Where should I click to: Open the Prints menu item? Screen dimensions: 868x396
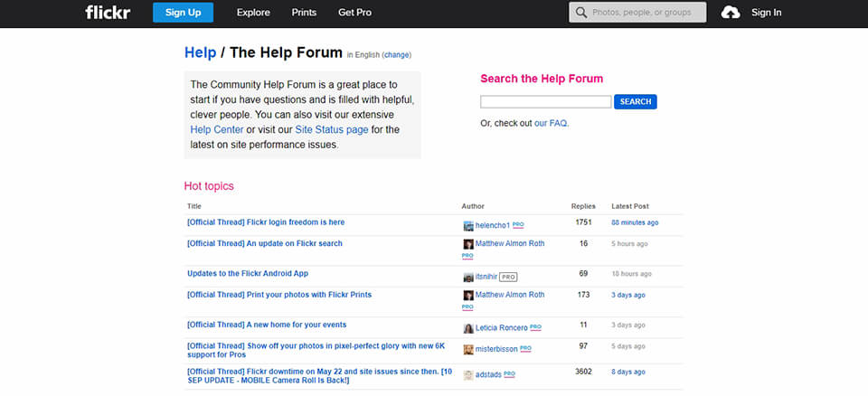tap(304, 12)
